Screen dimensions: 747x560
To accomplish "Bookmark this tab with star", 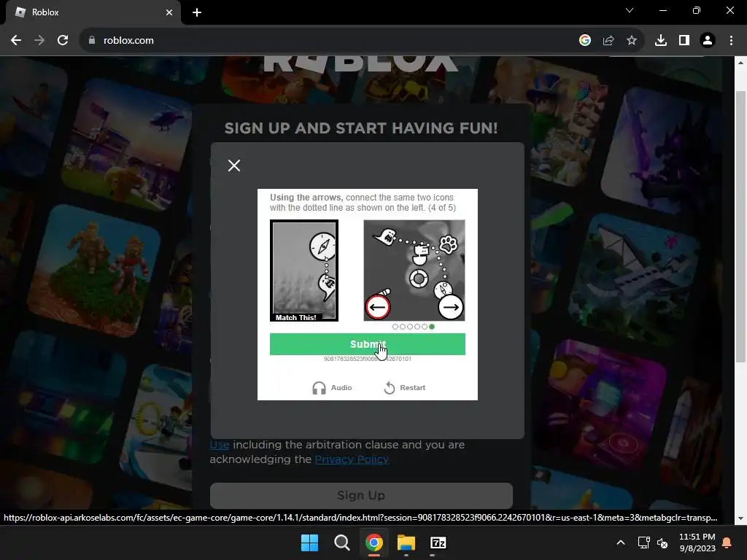I will point(632,41).
